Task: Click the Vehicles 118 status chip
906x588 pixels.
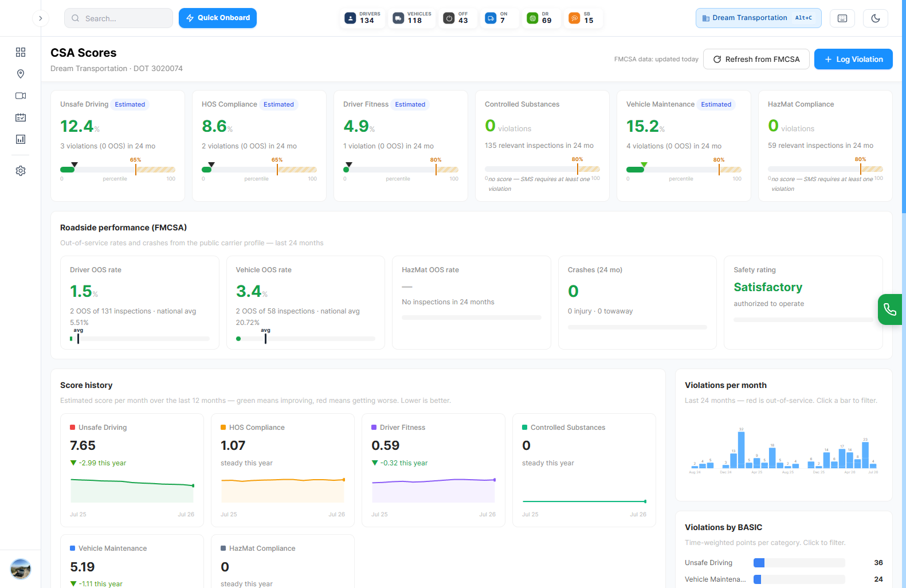Action: 412,18
